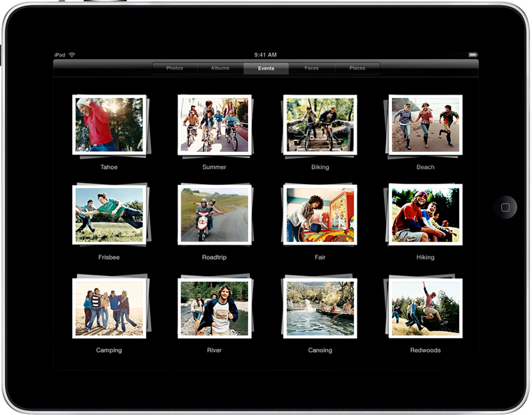Tap the battery indicator icon
This screenshot has width=532, height=415.
click(x=473, y=55)
